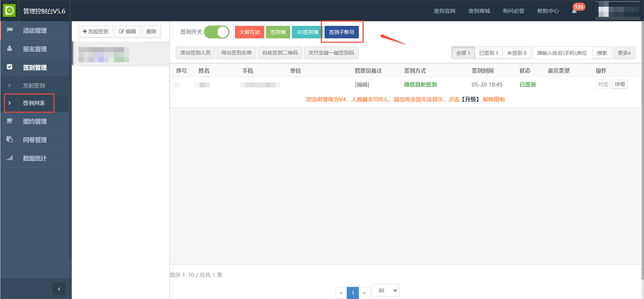
Task: Click the 签到方式 column header
Action: (415, 71)
